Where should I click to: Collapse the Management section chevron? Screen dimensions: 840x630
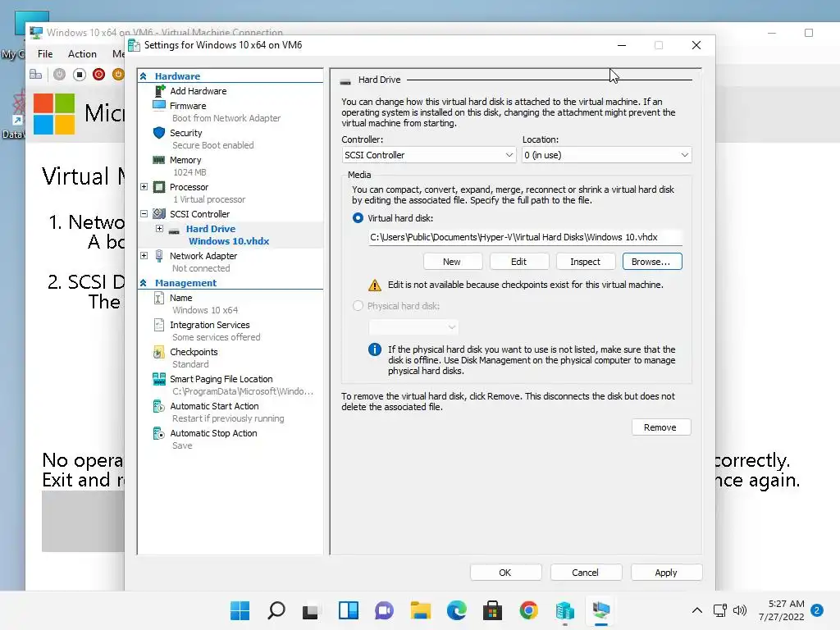(144, 283)
